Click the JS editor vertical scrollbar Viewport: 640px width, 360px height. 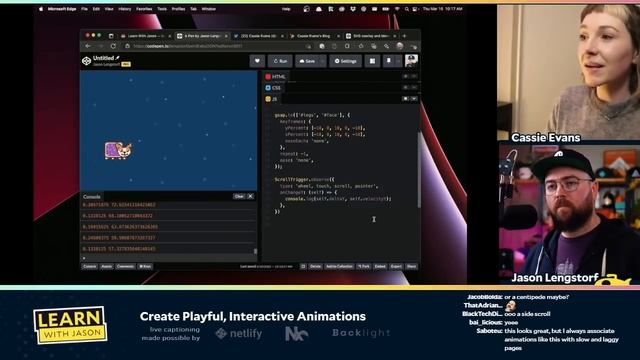[419, 169]
